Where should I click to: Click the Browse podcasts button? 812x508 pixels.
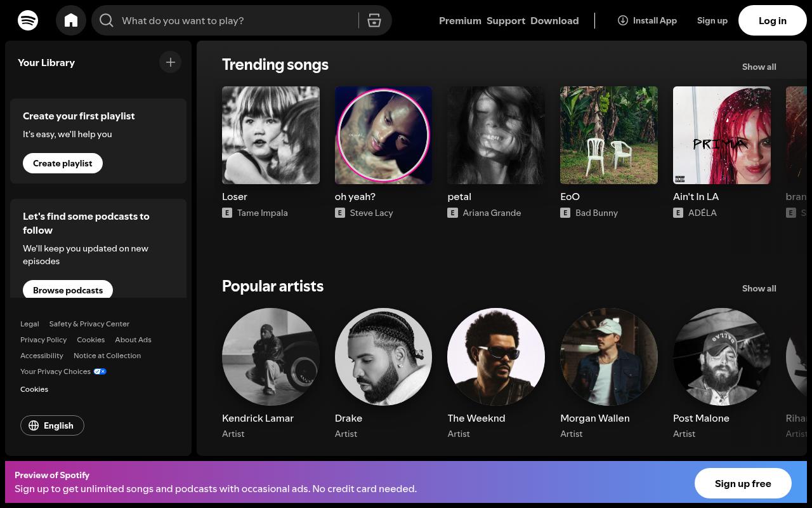pos(68,290)
